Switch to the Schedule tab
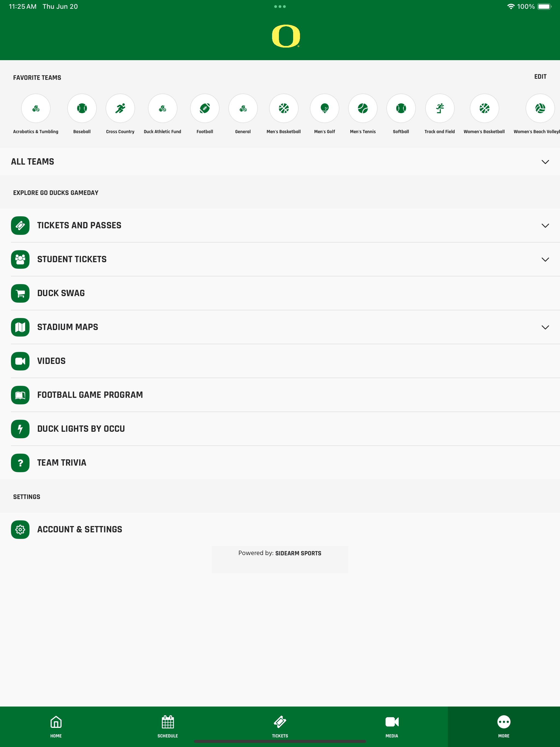The width and height of the screenshot is (560, 747). point(168,726)
